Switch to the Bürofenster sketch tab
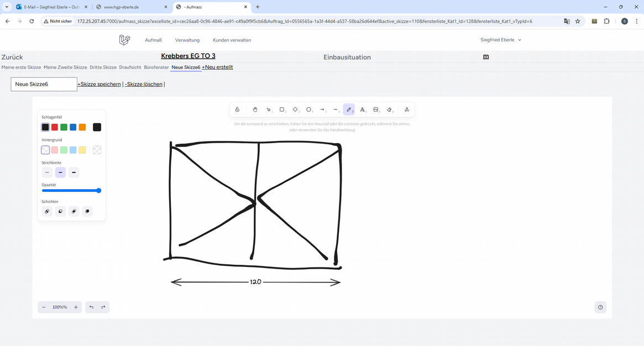644x346 pixels. 156,67
